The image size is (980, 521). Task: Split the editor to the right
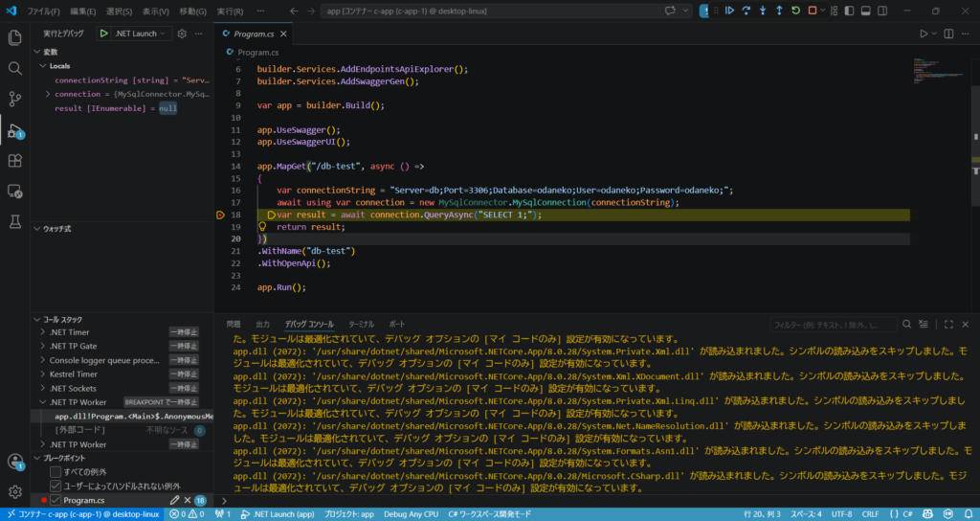coord(948,34)
